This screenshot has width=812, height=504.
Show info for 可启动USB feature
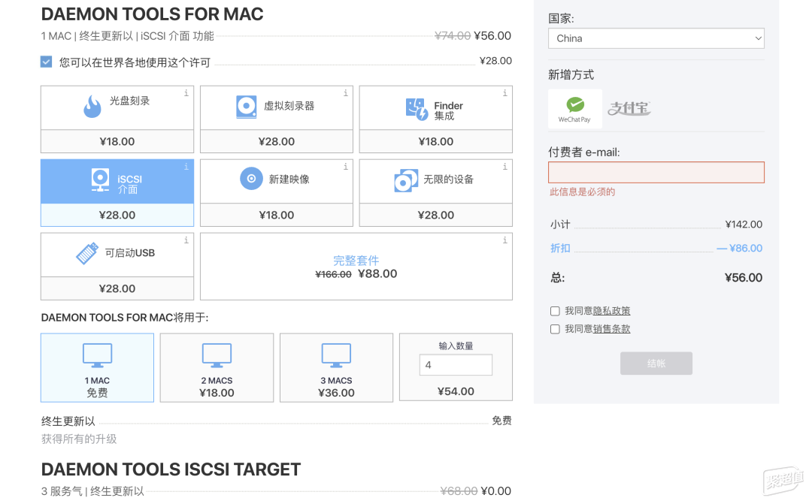tap(186, 240)
